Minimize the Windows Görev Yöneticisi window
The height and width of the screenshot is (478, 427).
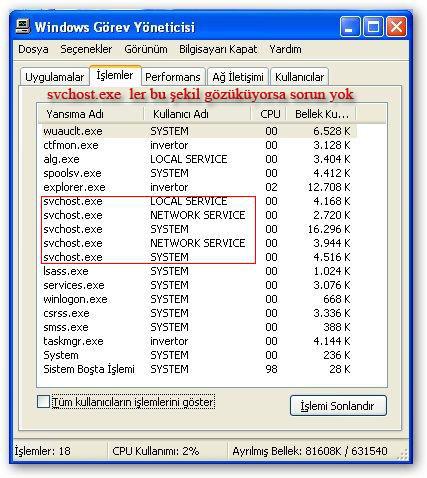pyautogui.click(x=350, y=26)
